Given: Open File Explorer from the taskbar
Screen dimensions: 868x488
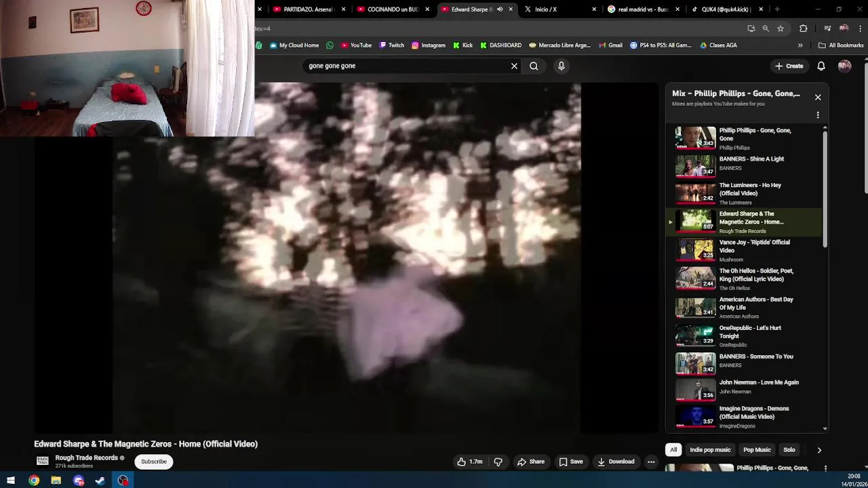Looking at the screenshot, I should pyautogui.click(x=56, y=481).
